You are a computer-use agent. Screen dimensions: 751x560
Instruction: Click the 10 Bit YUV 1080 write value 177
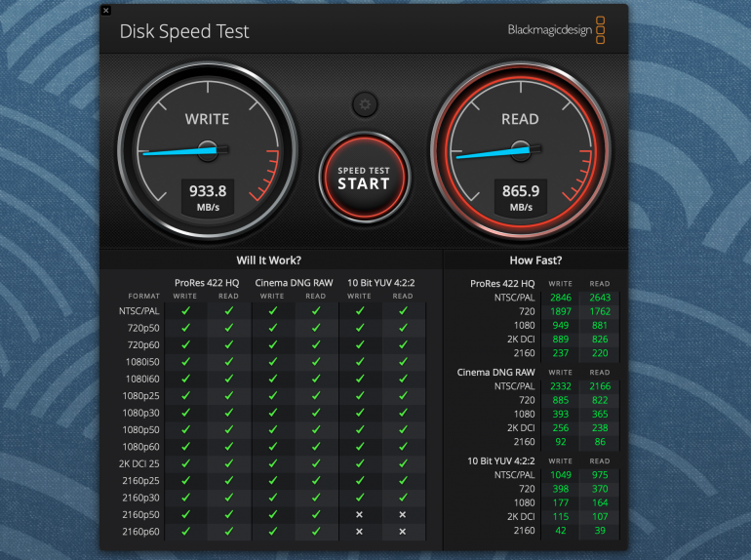560,503
